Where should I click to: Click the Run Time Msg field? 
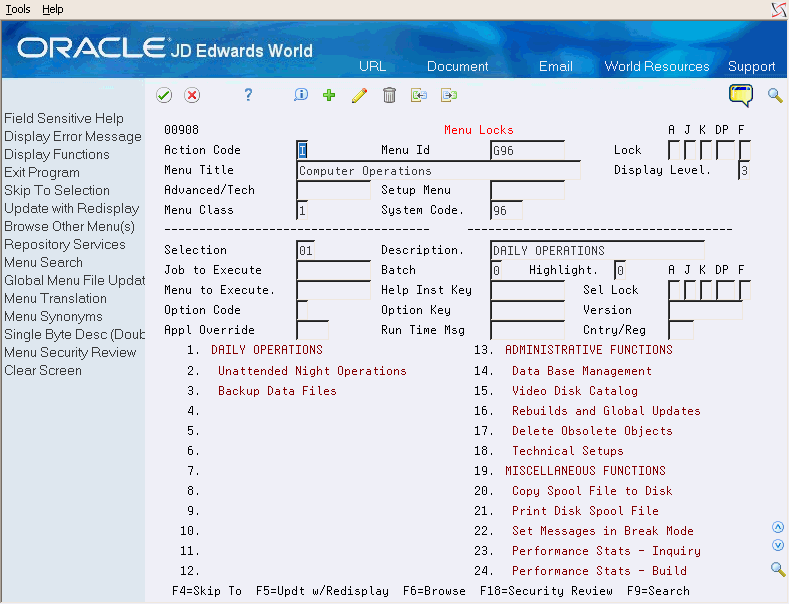528,330
